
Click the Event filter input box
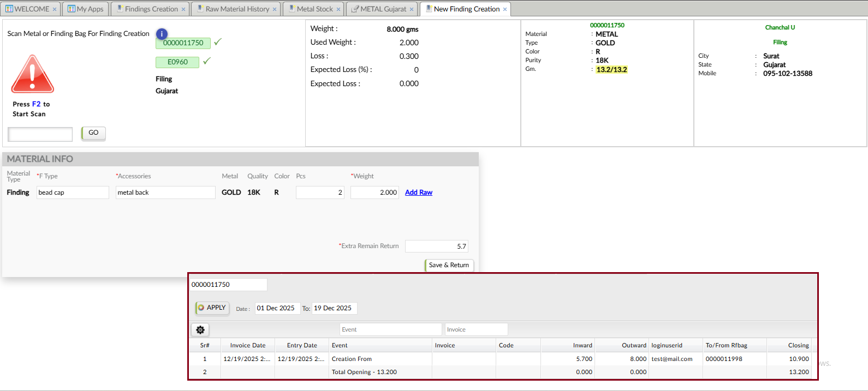pyautogui.click(x=390, y=329)
